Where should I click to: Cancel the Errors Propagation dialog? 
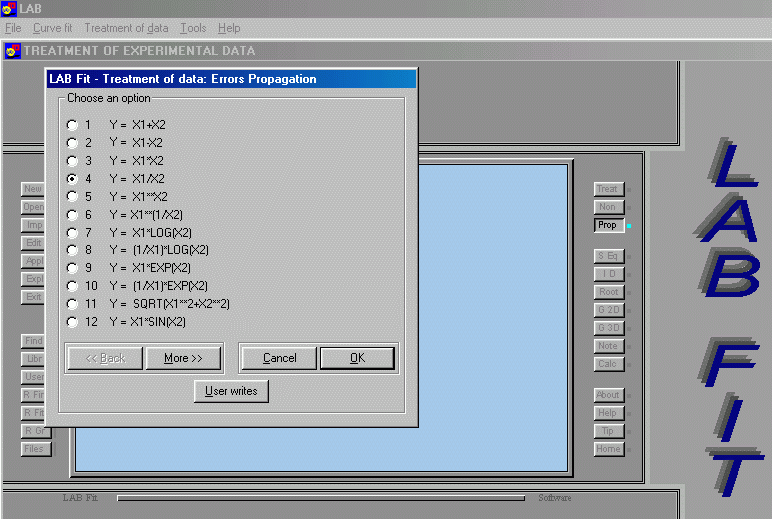[279, 358]
